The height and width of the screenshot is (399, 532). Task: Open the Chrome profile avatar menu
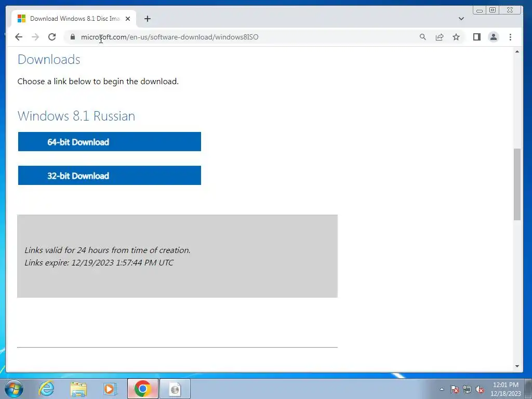(x=494, y=37)
